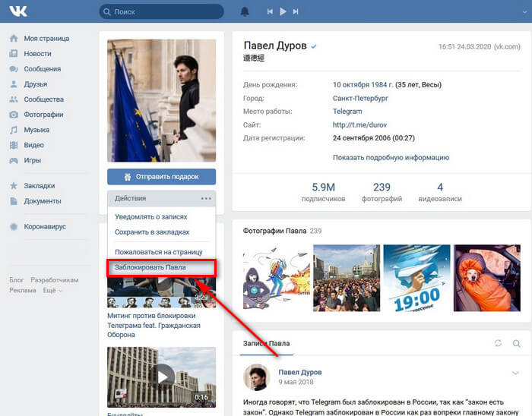Skip to previous track in header player
532x416 pixels.
click(270, 11)
